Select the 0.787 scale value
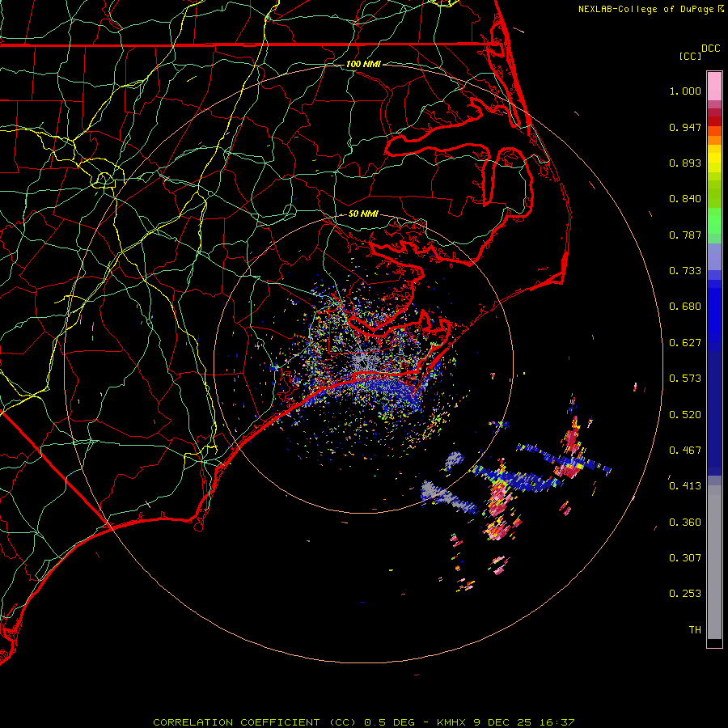Screen dimensions: 728x728 (685, 235)
